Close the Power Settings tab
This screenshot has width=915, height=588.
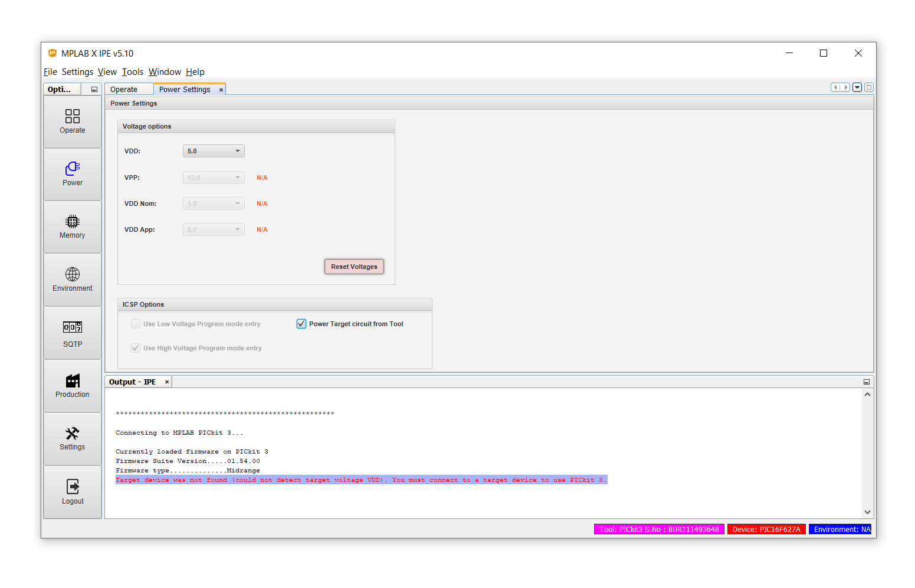221,90
